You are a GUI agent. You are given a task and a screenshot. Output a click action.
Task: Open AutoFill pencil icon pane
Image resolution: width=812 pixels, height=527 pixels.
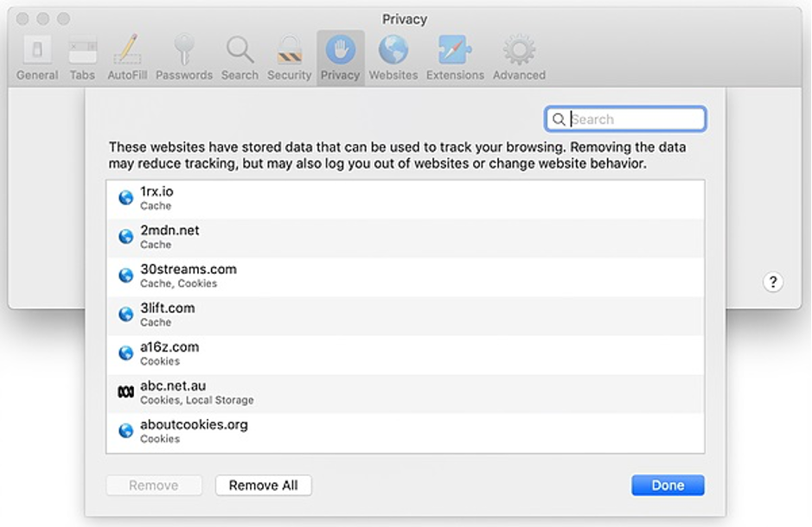coord(127,58)
